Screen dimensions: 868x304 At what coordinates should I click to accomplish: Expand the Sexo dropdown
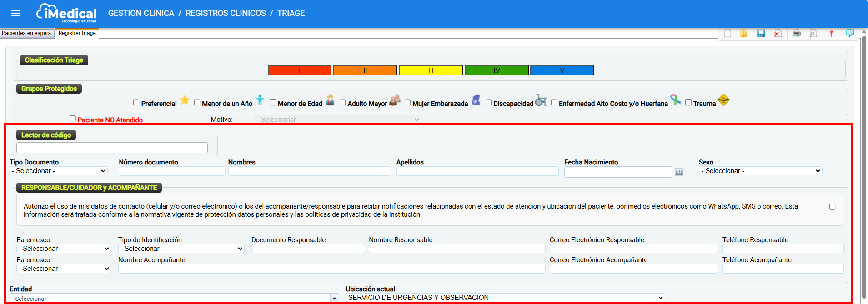point(760,171)
